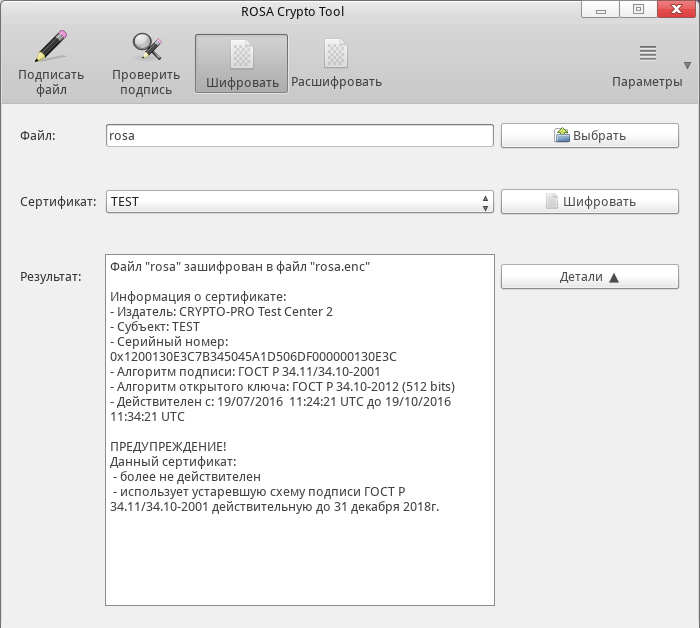
Task: Click the Выбрать file button
Action: coord(590,136)
